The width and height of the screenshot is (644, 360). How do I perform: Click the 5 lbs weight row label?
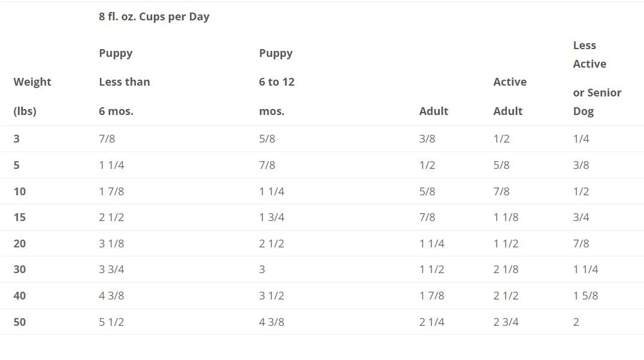16,165
